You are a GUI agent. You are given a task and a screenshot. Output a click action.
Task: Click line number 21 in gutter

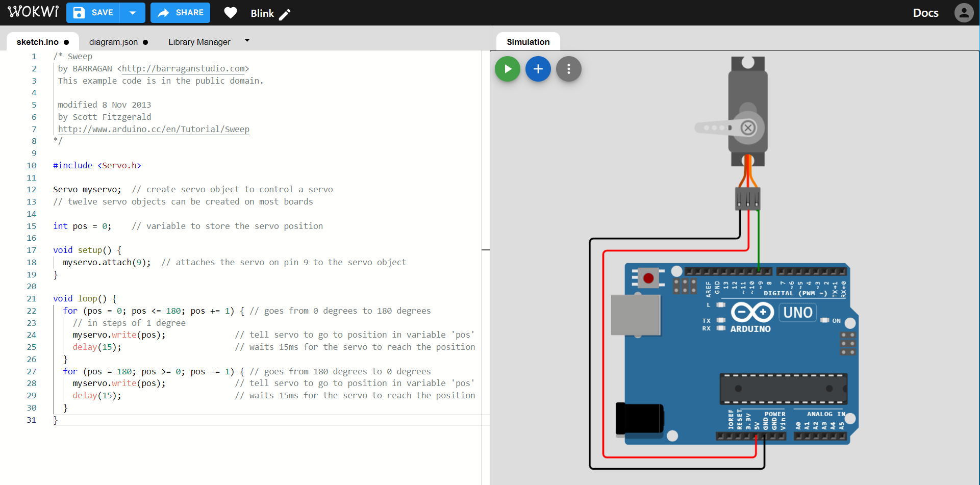[x=32, y=298]
